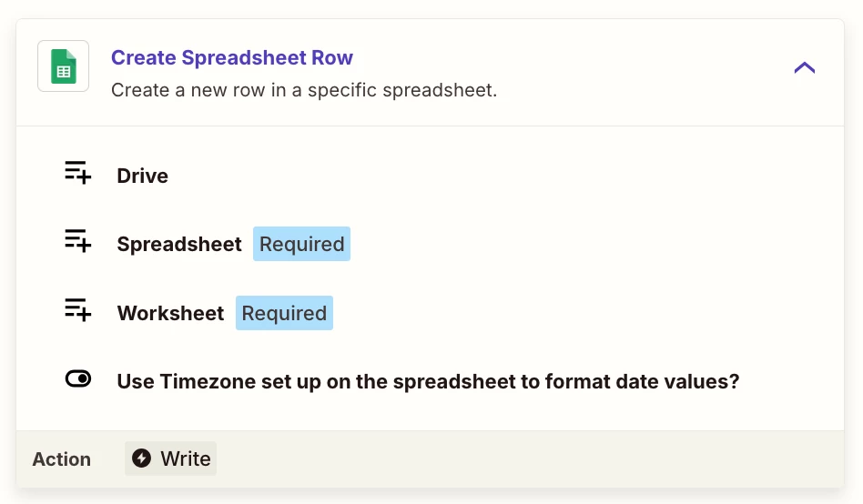Click the Required badge next to Spreadsheet
This screenshot has width=863, height=504.
click(301, 245)
